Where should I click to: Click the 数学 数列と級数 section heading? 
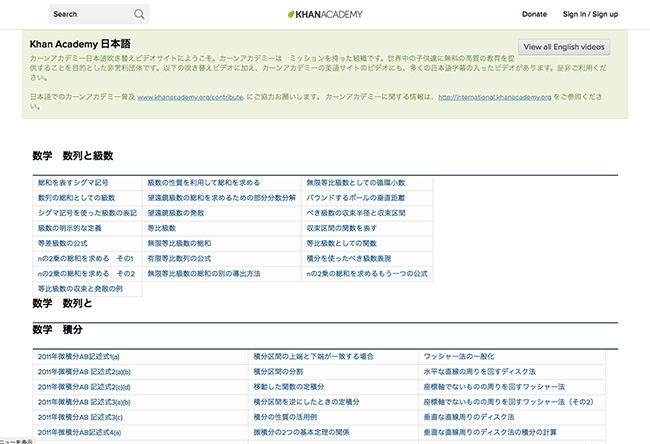pos(73,156)
